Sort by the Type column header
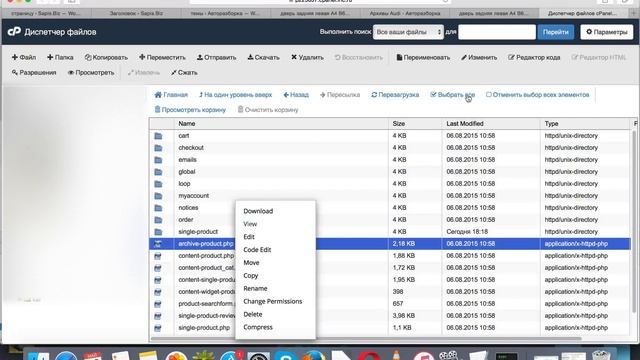 (x=551, y=123)
